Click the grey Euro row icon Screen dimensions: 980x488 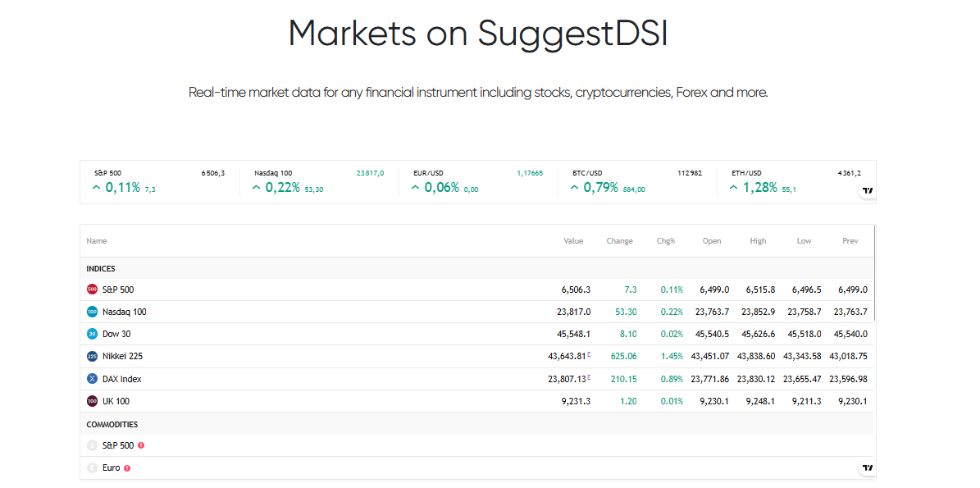[x=93, y=467]
